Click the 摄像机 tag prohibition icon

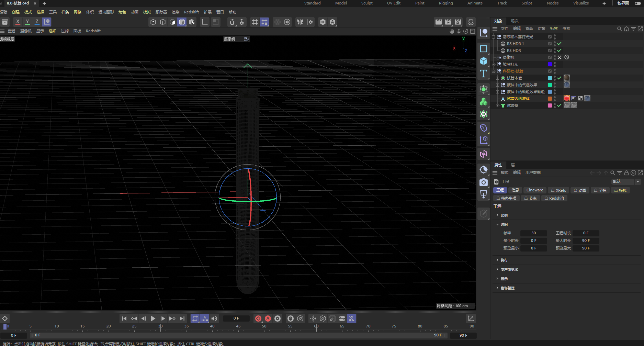(x=567, y=57)
